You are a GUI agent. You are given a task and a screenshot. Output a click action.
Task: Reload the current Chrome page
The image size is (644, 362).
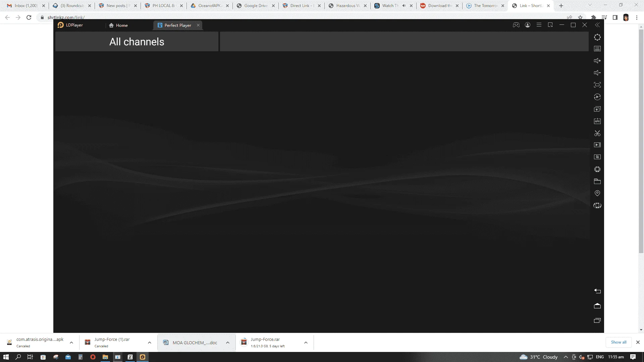pyautogui.click(x=29, y=17)
